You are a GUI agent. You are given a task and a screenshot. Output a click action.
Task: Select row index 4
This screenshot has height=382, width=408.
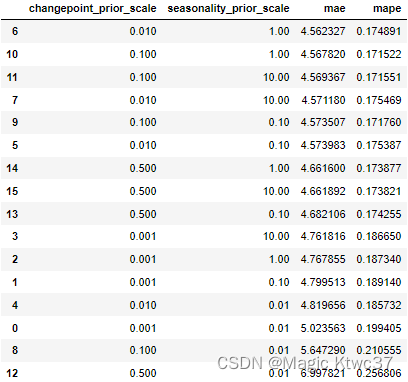[15, 305]
